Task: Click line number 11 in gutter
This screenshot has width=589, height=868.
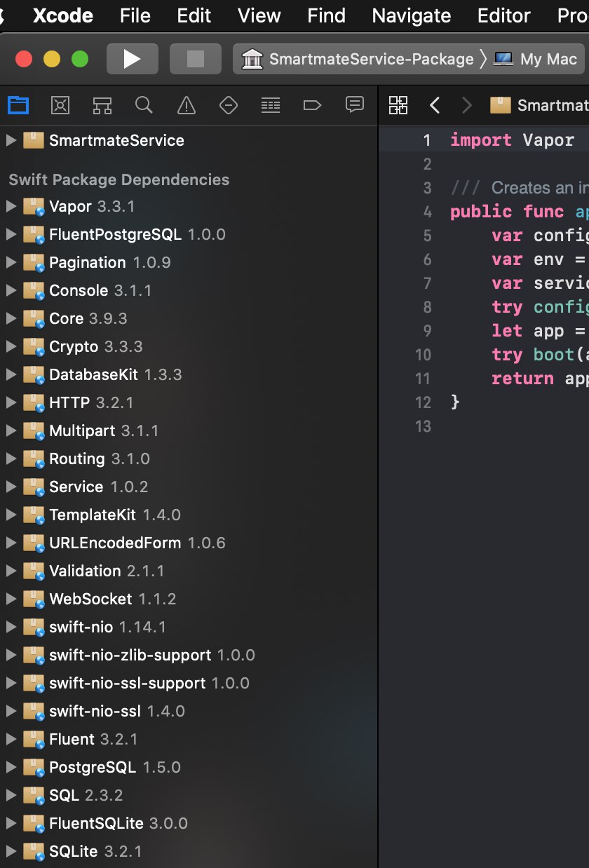Action: [x=422, y=379]
